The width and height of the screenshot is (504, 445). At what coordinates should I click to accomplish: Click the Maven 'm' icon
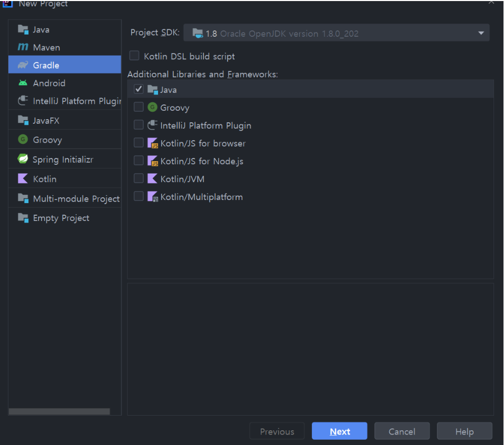pos(23,47)
